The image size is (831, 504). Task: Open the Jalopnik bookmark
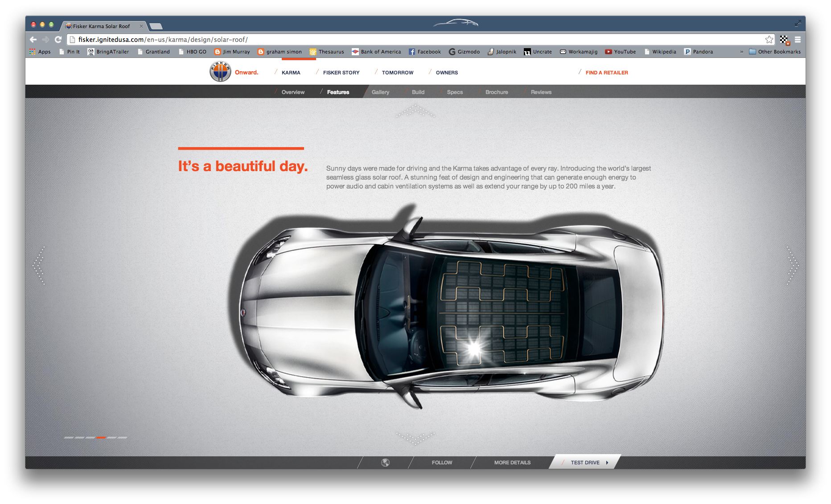pyautogui.click(x=502, y=52)
